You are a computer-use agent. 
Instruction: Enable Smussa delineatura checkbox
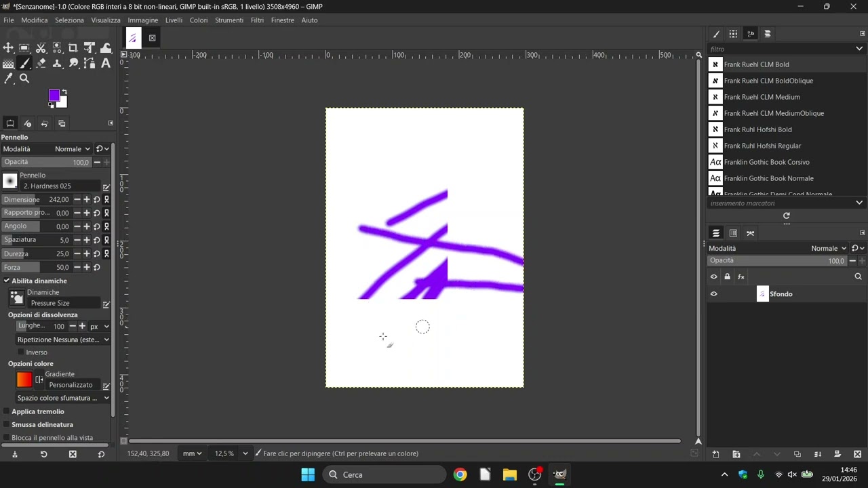7,424
